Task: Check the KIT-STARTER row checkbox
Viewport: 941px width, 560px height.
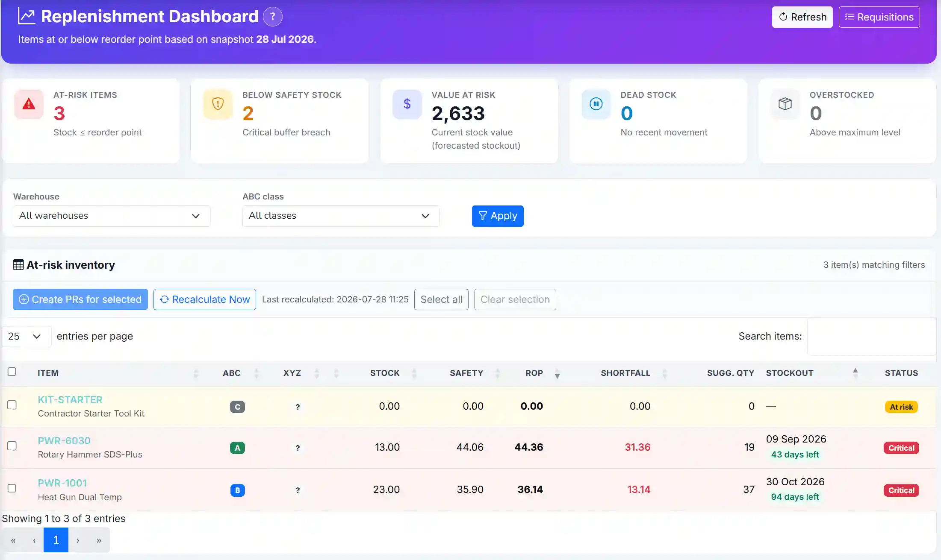Action: point(12,405)
